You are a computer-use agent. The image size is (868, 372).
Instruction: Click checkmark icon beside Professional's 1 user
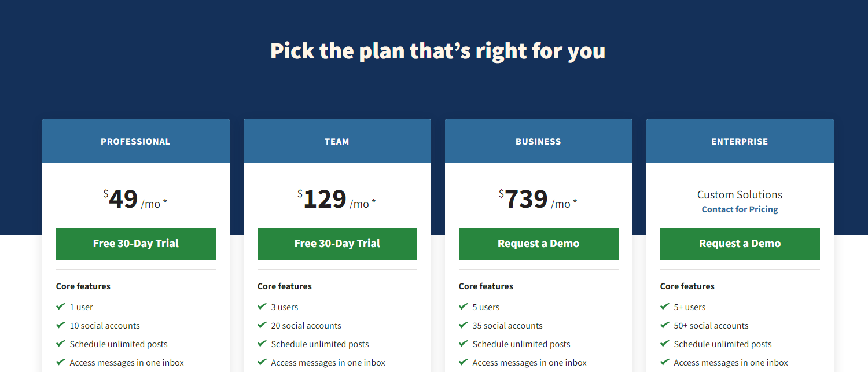[x=60, y=307]
